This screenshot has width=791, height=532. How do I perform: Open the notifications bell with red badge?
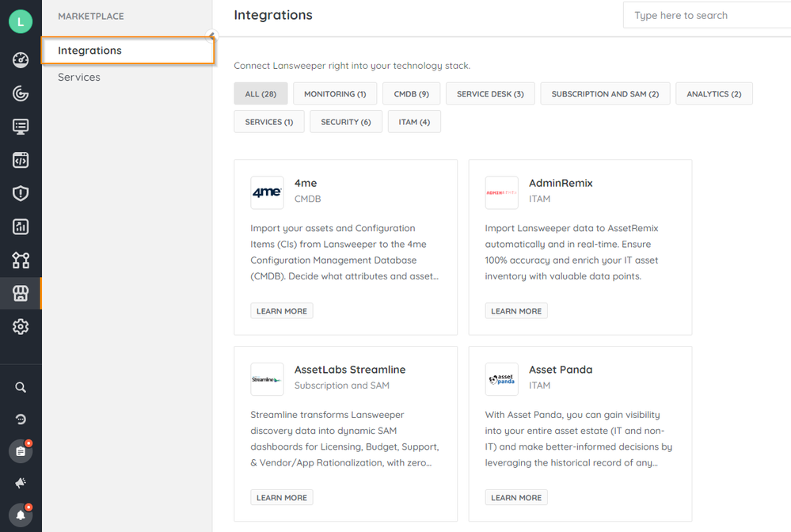pos(21,514)
